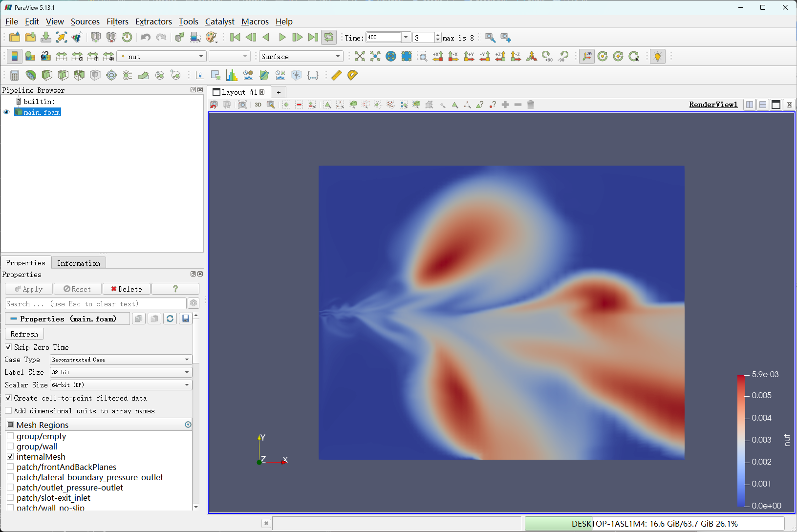Screen dimensions: 797x532
Task: Check the group/empty mesh region
Action: pyautogui.click(x=10, y=436)
